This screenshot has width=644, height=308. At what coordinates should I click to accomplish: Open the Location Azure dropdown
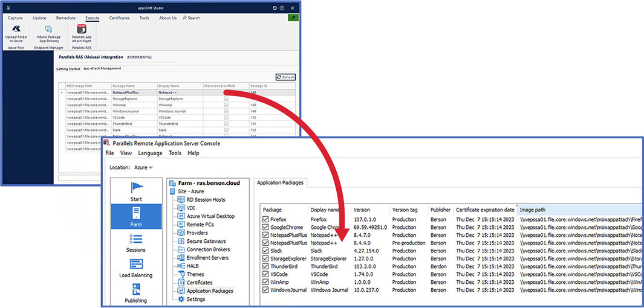tap(144, 167)
